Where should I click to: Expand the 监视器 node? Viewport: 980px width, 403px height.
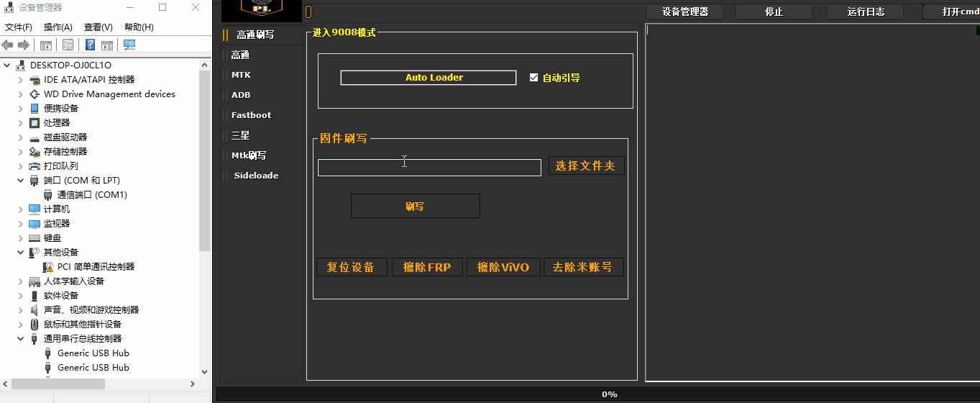[x=21, y=224]
